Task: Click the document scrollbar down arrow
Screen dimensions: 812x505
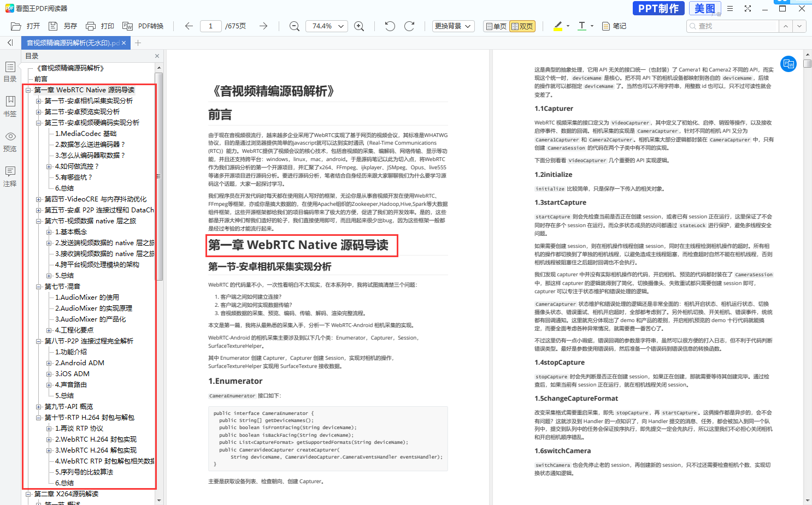Action: click(807, 500)
